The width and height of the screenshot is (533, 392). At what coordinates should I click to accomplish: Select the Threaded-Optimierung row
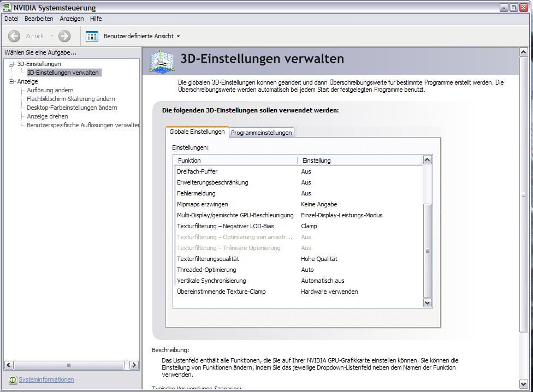(x=298, y=270)
